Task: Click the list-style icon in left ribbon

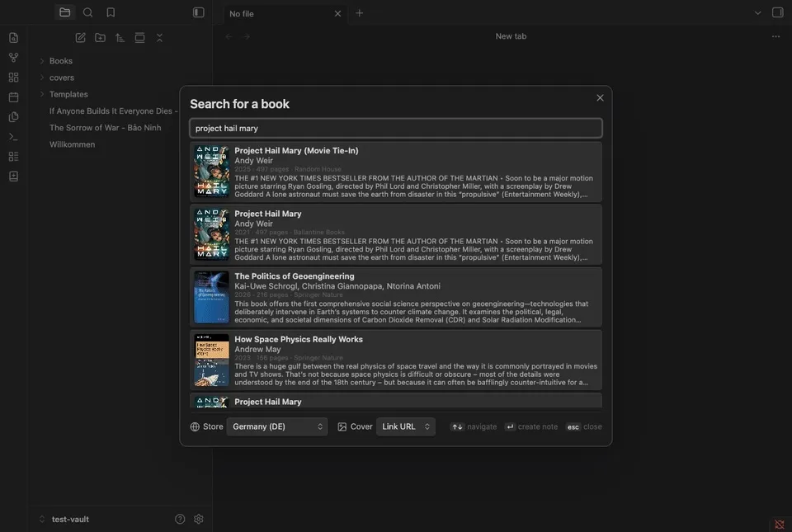Action: 14,157
